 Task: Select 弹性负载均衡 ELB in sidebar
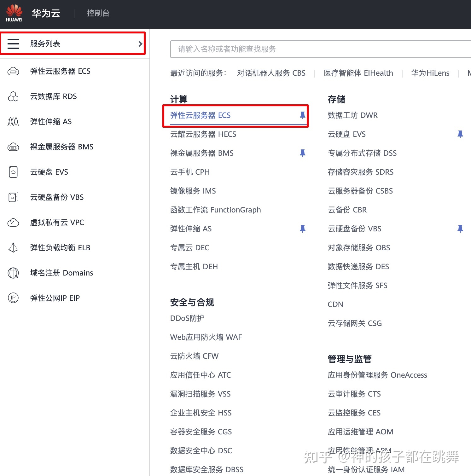[60, 248]
